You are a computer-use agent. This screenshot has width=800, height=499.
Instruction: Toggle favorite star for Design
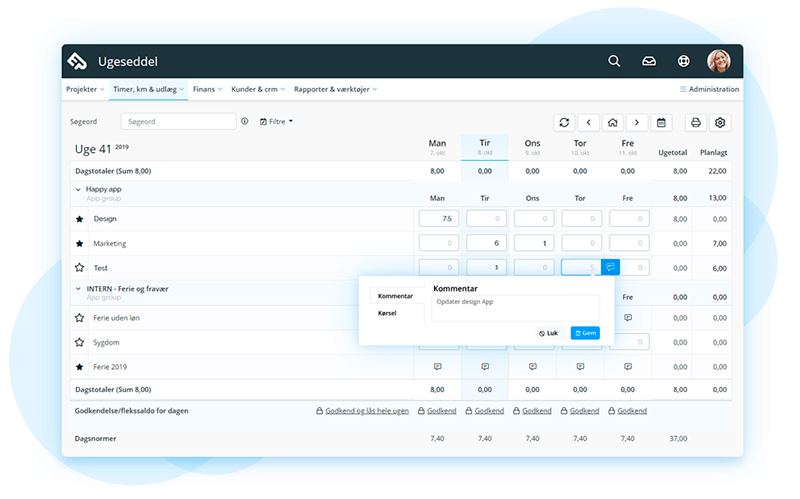click(80, 219)
